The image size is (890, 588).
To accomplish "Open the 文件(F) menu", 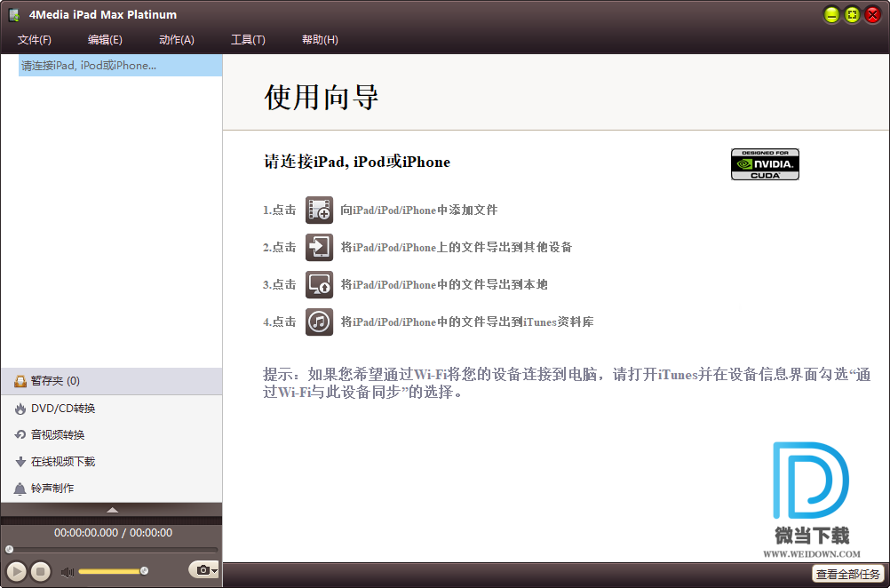I will tap(34, 40).
